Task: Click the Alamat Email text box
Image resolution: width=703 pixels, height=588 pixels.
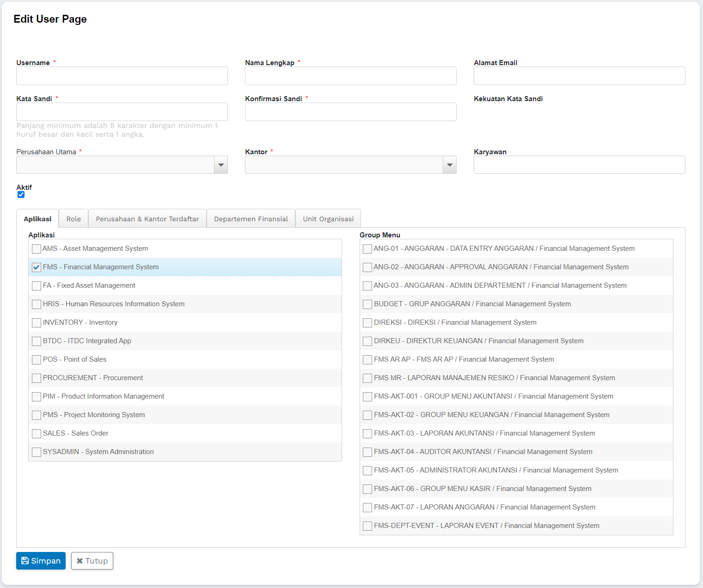Action: pos(579,76)
